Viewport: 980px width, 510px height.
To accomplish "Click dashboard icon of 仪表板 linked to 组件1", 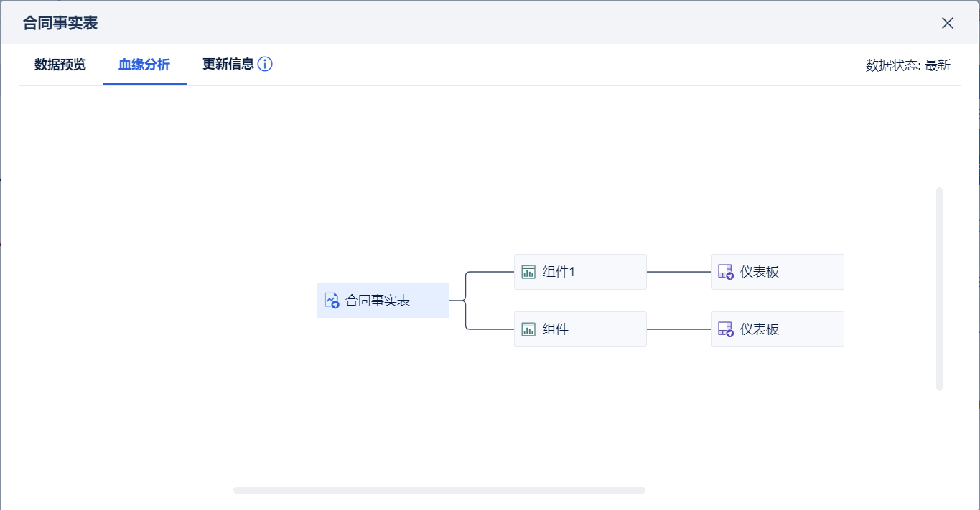I will (x=726, y=272).
